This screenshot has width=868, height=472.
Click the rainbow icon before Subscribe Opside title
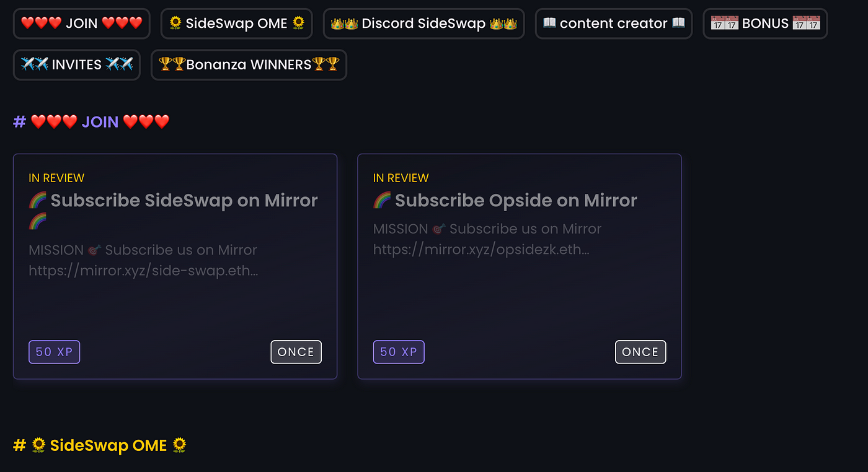(x=382, y=200)
